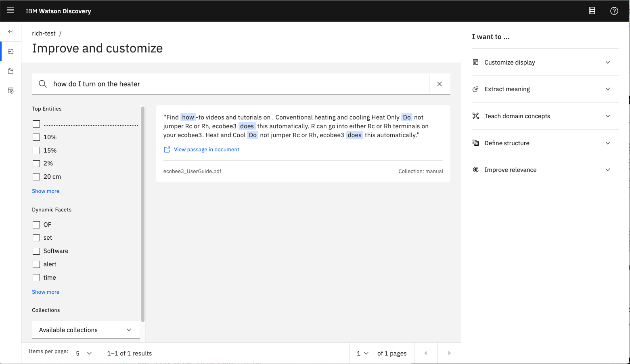Open the Integrate and deploy sidebar icon
The height and width of the screenshot is (364, 630).
coord(11,91)
